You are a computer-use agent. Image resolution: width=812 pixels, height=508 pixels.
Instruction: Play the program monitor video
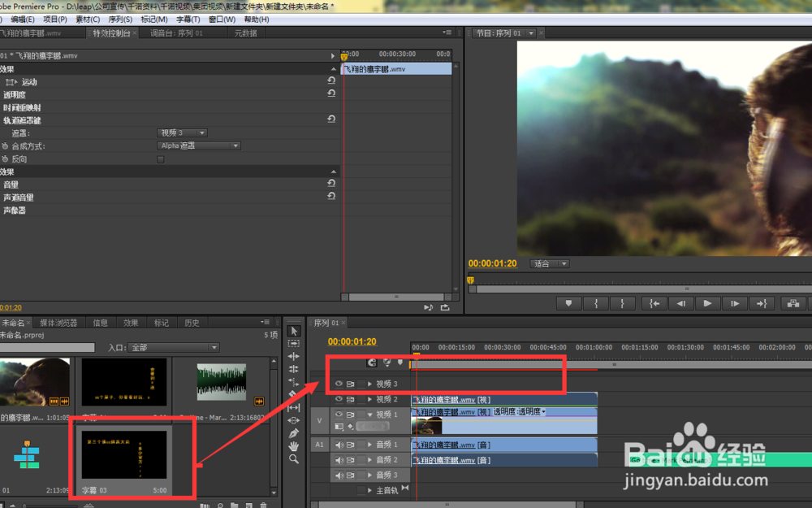tap(707, 304)
